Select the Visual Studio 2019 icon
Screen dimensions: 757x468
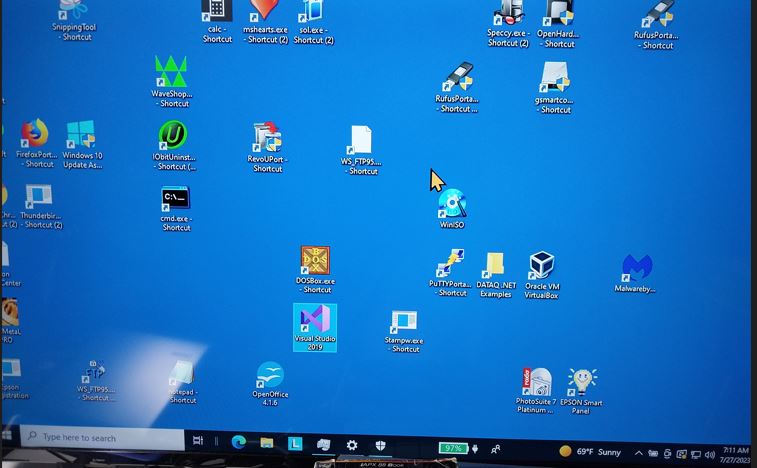pos(315,327)
